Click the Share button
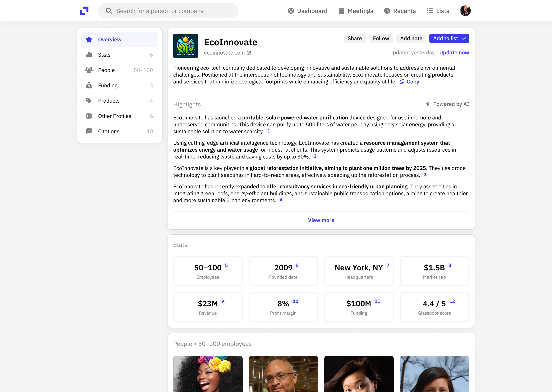This screenshot has width=552, height=392. (355, 38)
